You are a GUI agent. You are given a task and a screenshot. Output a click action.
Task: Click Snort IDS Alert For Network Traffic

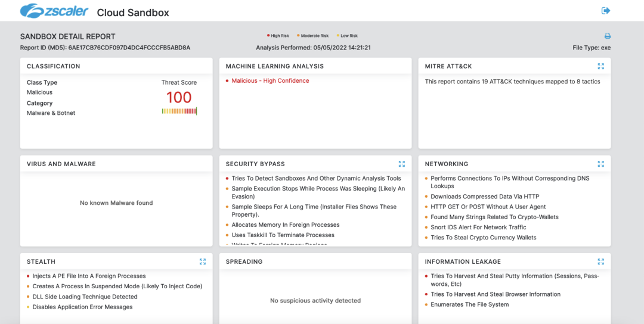click(478, 228)
